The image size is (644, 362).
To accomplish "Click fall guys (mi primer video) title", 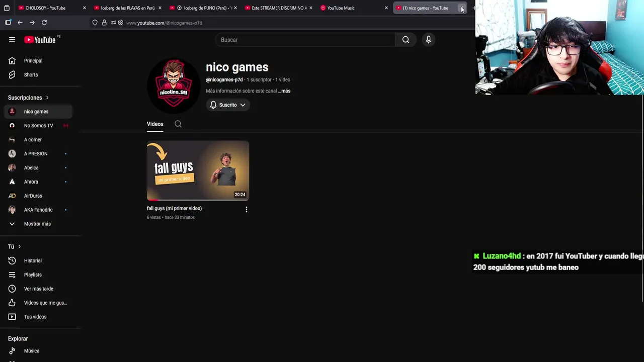I will (x=174, y=208).
